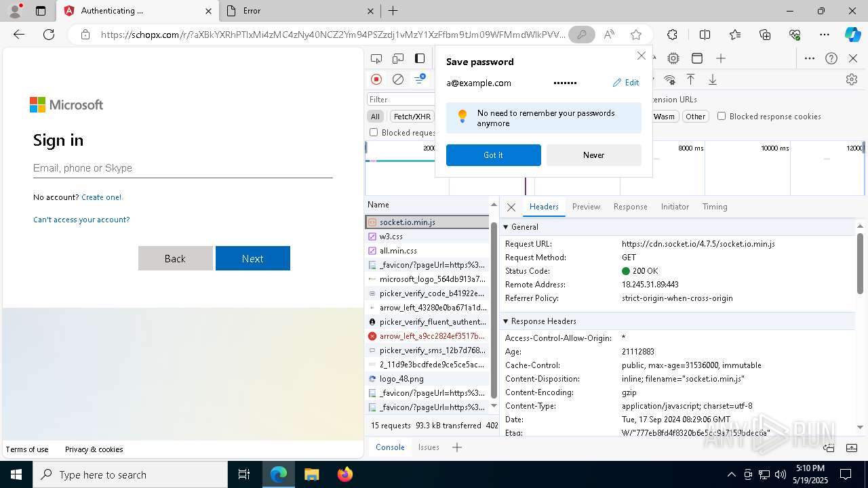
Task: Open Privacy & cookies link
Action: (94, 449)
